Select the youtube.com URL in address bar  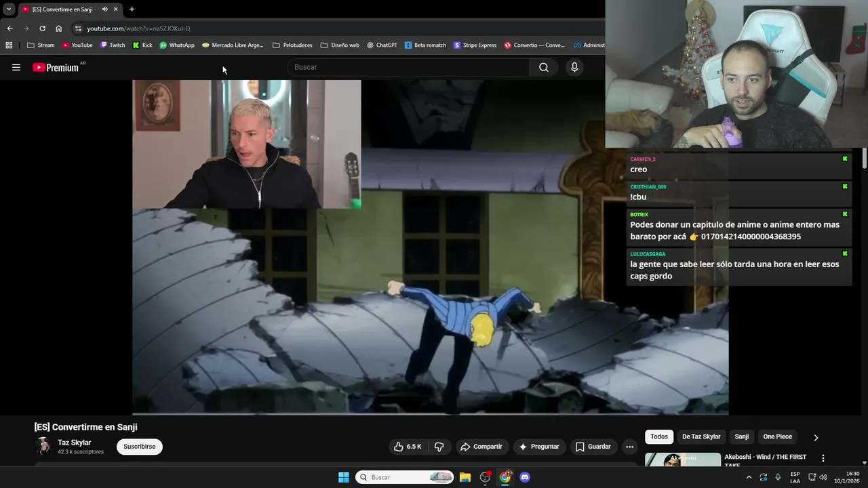pyautogui.click(x=138, y=28)
